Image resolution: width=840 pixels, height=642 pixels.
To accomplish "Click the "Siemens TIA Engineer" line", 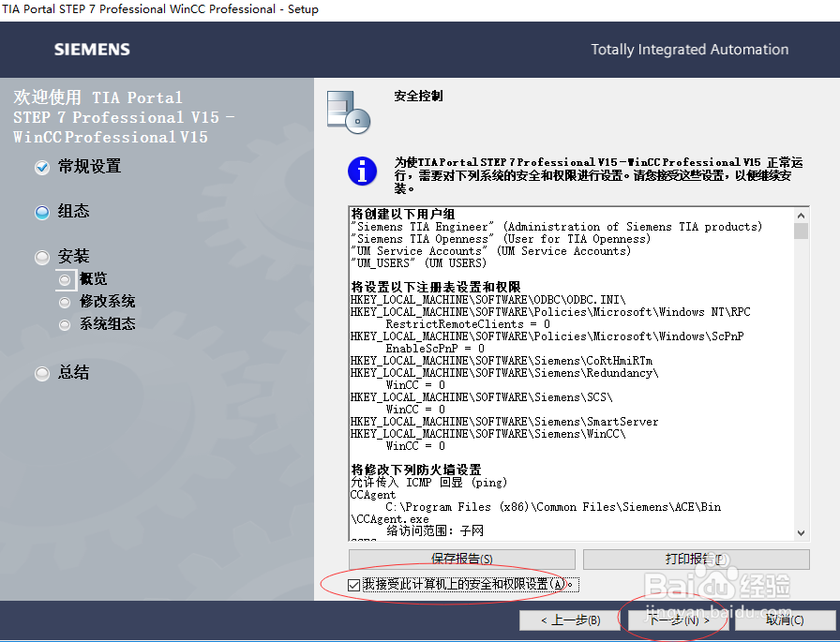I will 556,227.
